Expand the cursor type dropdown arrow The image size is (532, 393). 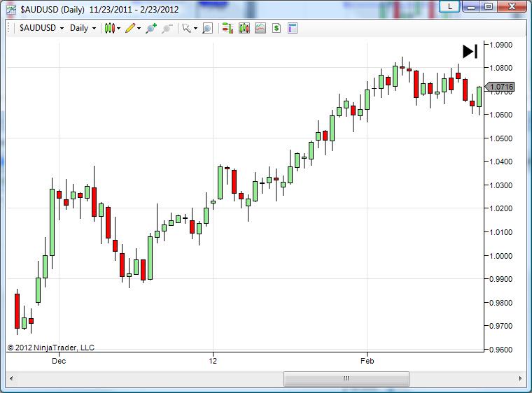pos(195,29)
